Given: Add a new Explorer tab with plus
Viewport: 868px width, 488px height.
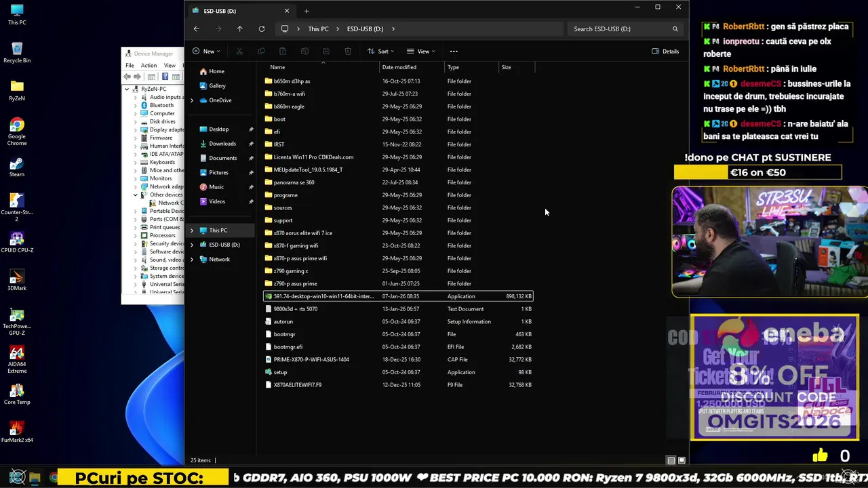Looking at the screenshot, I should (307, 11).
